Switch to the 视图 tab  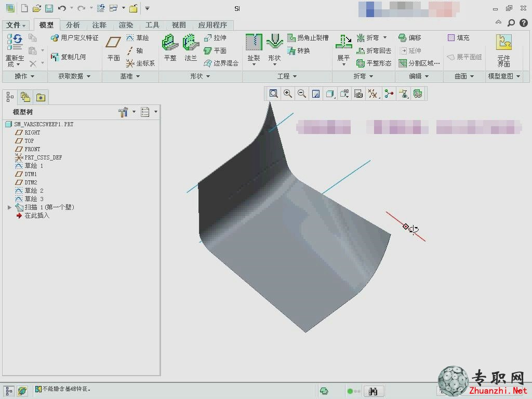click(179, 25)
